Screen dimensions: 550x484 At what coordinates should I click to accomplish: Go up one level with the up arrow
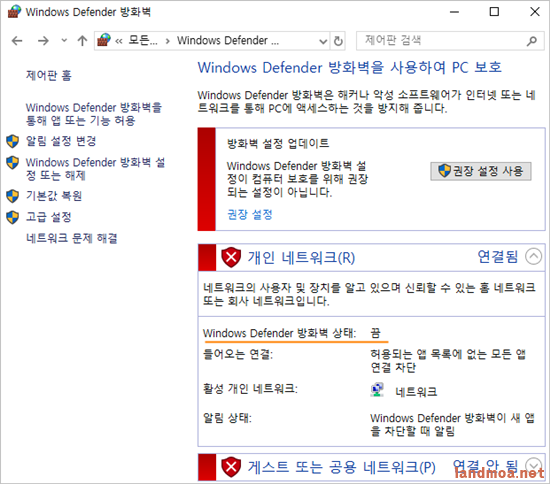(82, 41)
